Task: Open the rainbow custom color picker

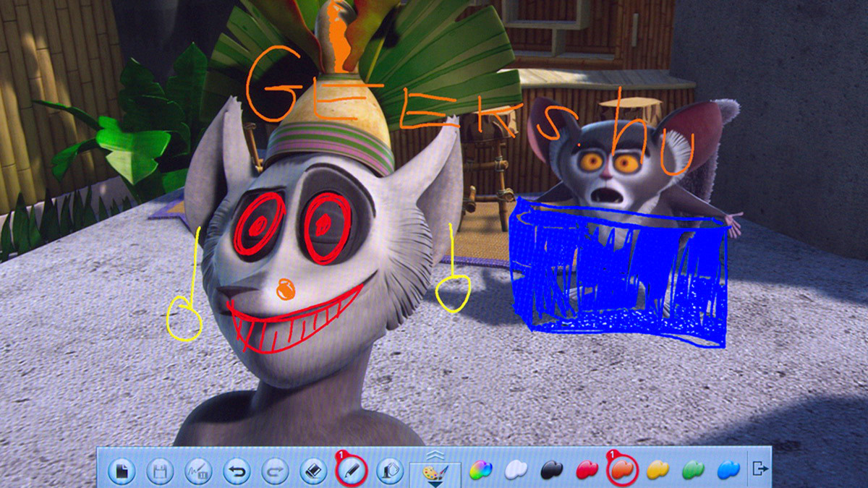Action: [x=480, y=471]
